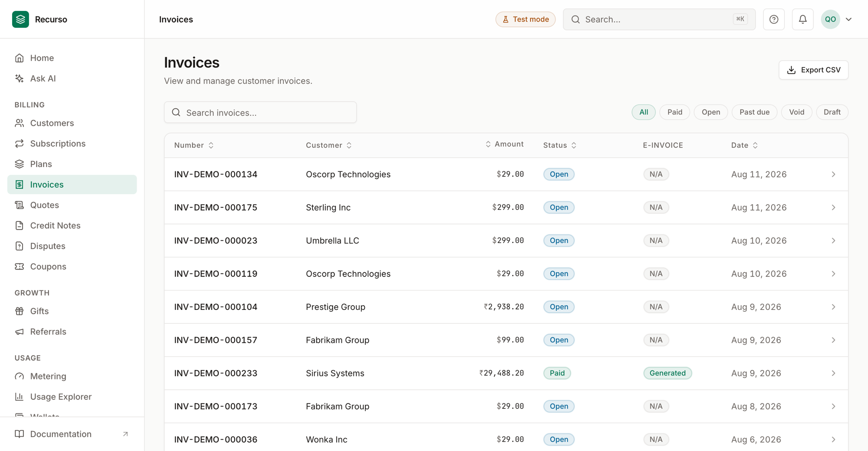The width and height of the screenshot is (868, 451).
Task: Open Coupons ticket icon
Action: (19, 266)
